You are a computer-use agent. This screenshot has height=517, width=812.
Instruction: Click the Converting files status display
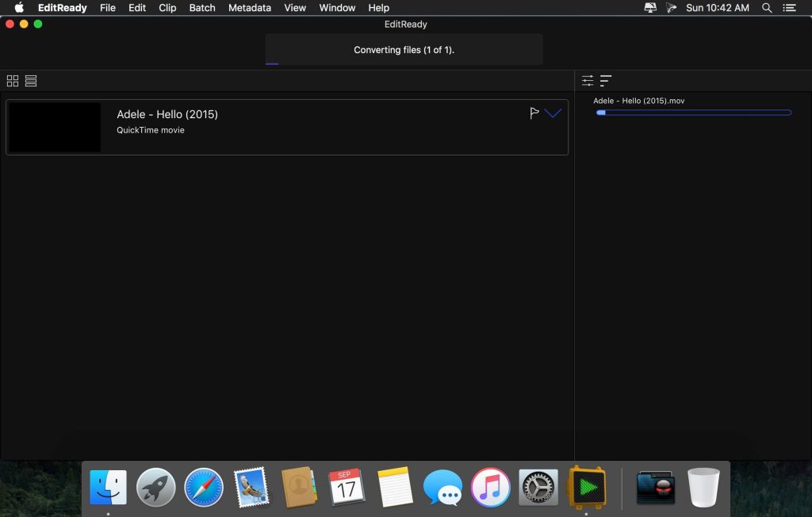[404, 50]
